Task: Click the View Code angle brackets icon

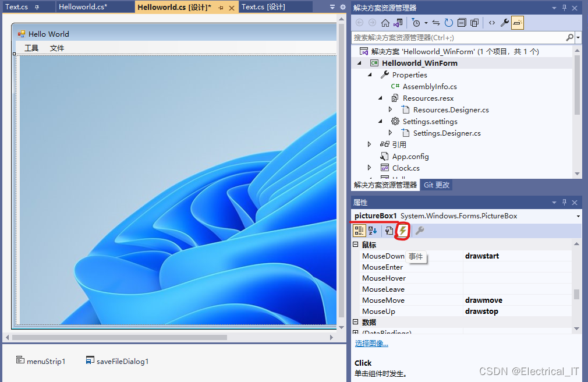Action: 491,23
